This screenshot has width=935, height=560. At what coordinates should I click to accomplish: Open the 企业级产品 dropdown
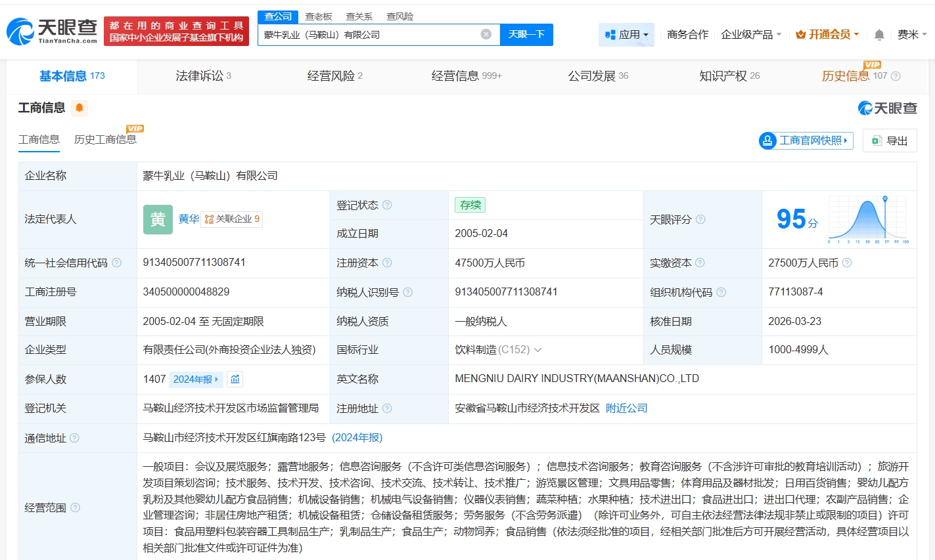point(750,34)
